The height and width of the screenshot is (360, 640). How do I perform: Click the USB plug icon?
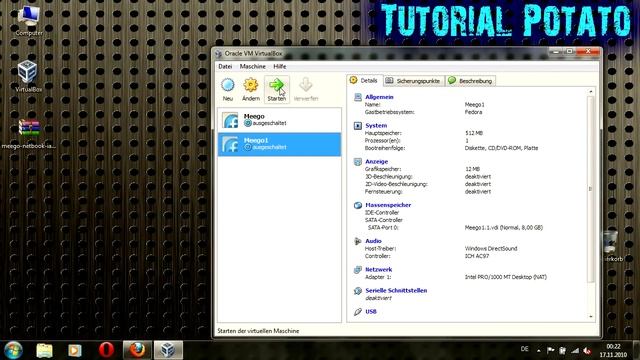coord(358,311)
